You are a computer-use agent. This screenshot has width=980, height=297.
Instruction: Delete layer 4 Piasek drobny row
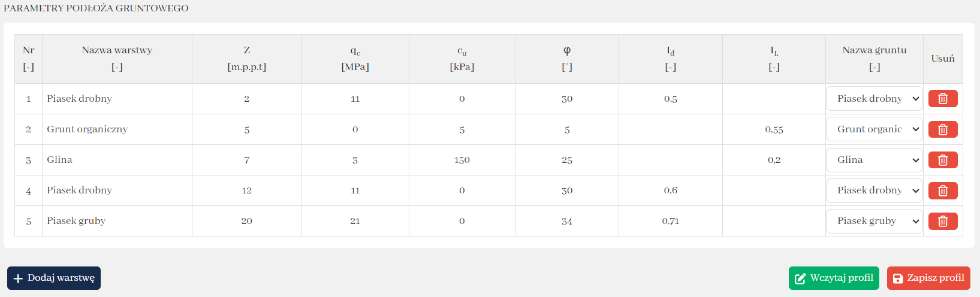(x=942, y=190)
